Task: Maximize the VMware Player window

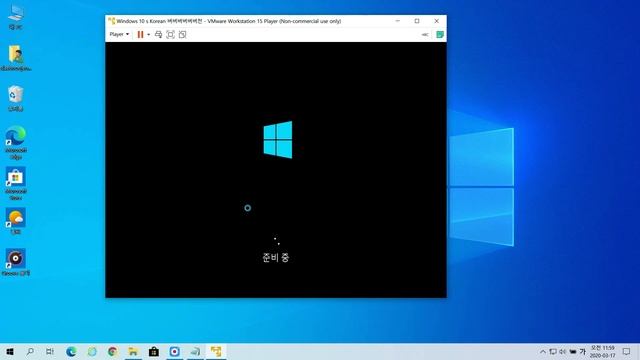Action: (x=417, y=21)
